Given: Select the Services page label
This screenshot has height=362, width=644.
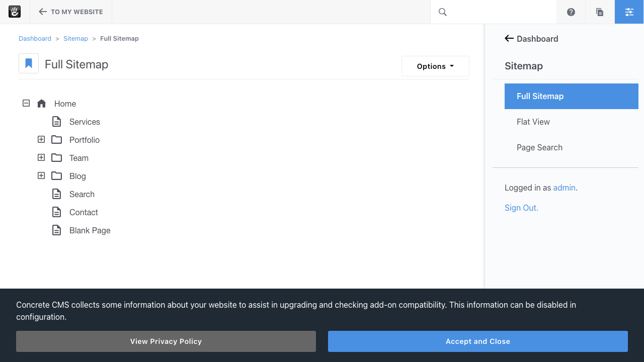Looking at the screenshot, I should (x=85, y=122).
